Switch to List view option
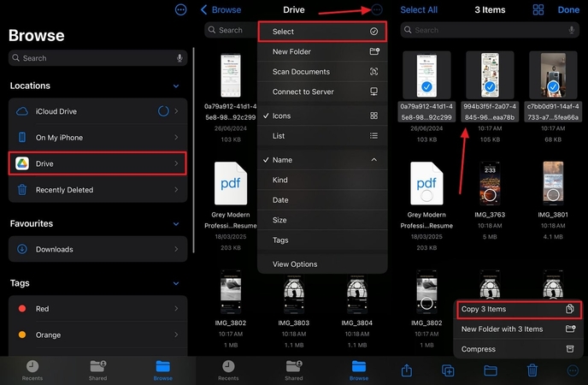 tap(322, 136)
